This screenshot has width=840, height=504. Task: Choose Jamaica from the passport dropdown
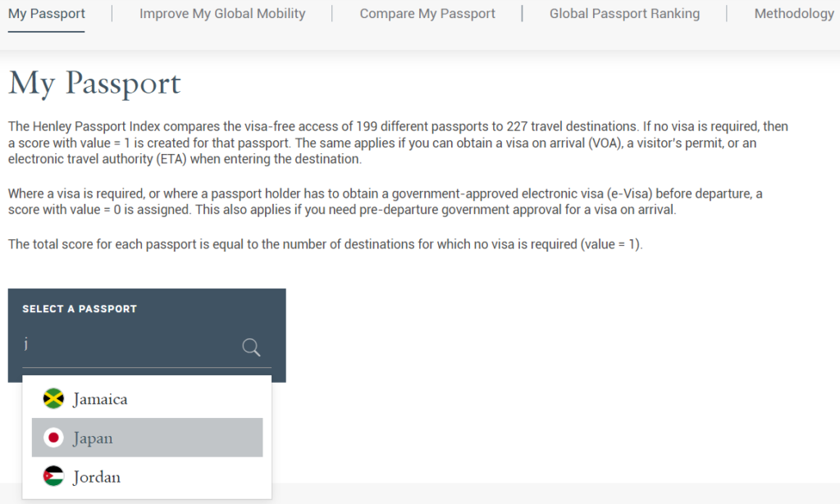147,398
